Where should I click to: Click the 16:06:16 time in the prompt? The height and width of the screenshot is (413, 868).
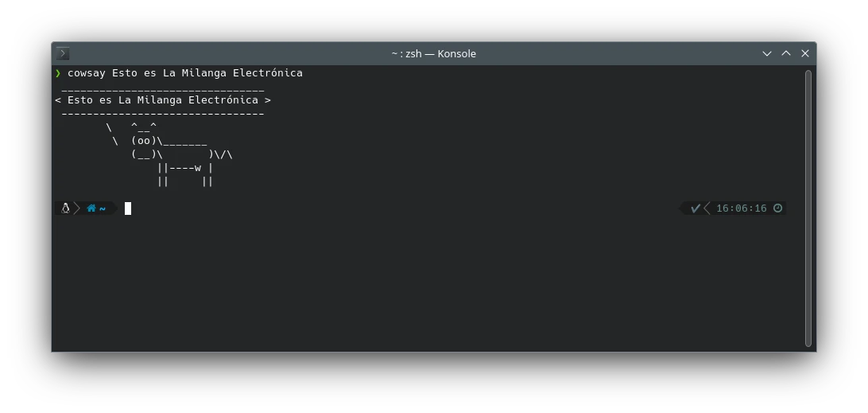click(x=741, y=208)
